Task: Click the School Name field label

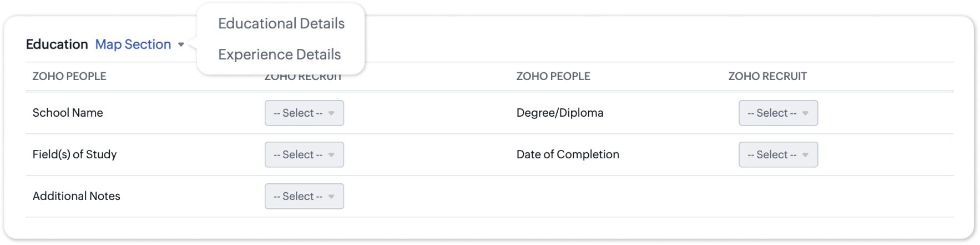Action: coord(68,113)
